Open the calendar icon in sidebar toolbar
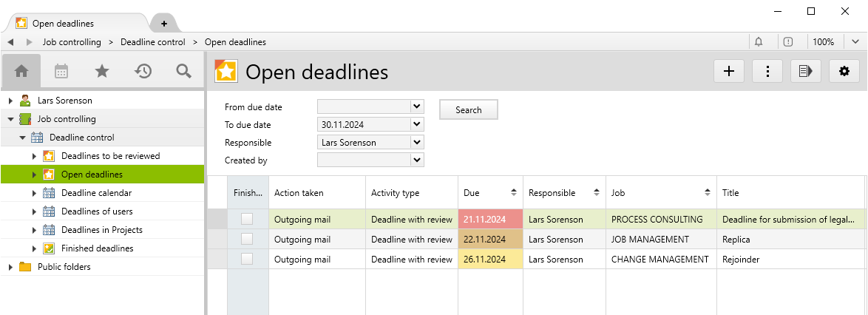868x315 pixels. pyautogui.click(x=61, y=71)
